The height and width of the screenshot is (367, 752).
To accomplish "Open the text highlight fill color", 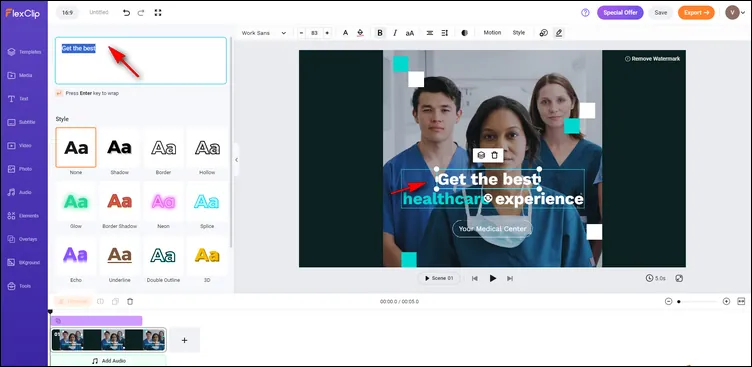I will (x=360, y=33).
